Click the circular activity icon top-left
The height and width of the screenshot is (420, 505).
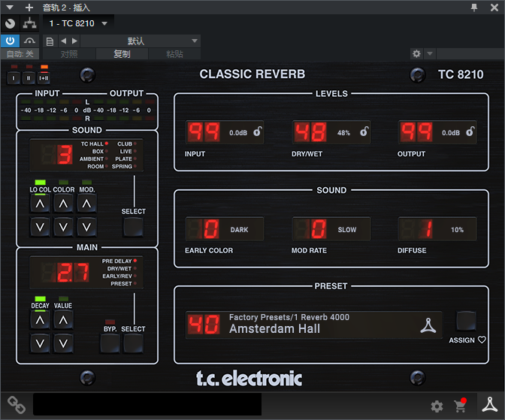pos(10,23)
